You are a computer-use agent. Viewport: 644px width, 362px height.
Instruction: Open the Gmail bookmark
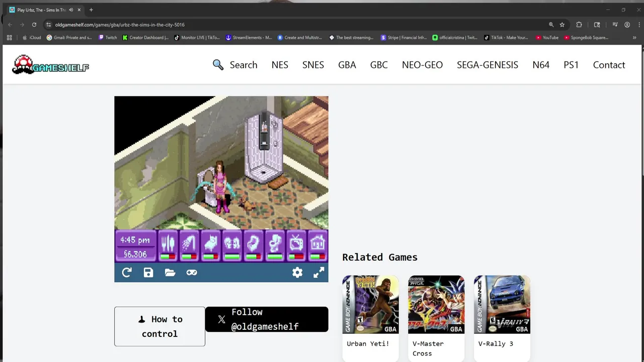point(69,38)
